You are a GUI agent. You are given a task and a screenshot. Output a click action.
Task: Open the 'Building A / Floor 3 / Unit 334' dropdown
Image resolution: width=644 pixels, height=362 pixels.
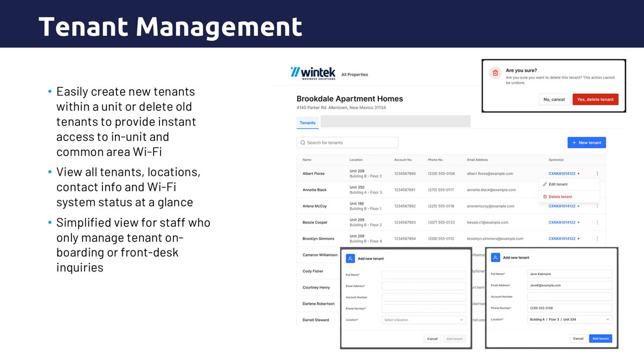569,319
